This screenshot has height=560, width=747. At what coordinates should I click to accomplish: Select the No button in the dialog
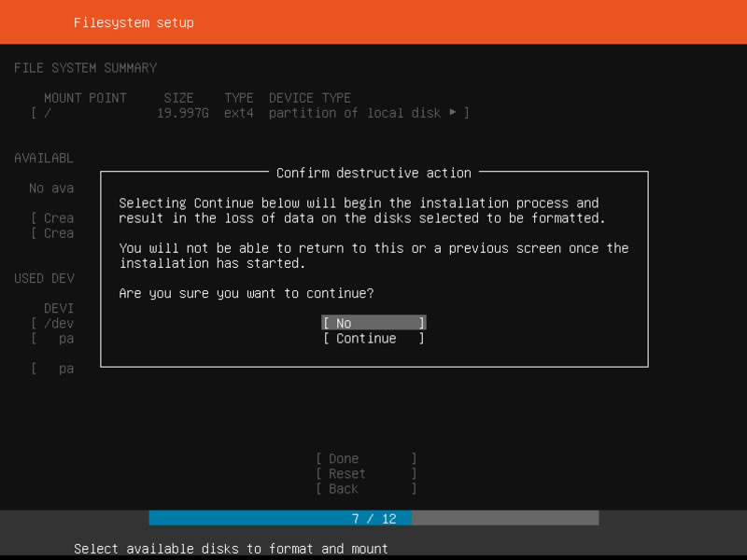pyautogui.click(x=373, y=323)
